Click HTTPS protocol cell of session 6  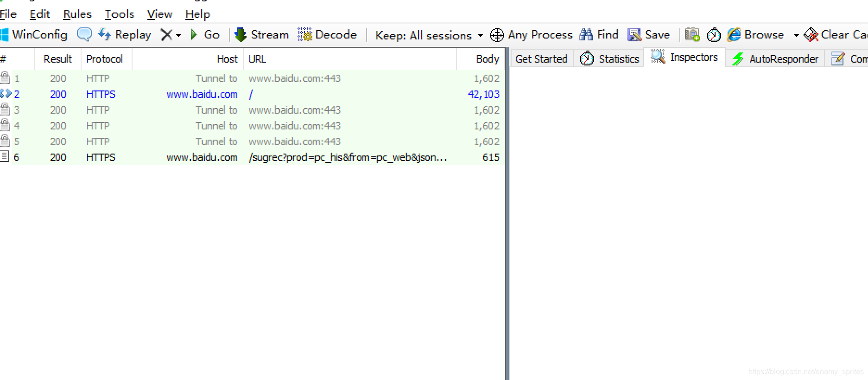point(101,157)
